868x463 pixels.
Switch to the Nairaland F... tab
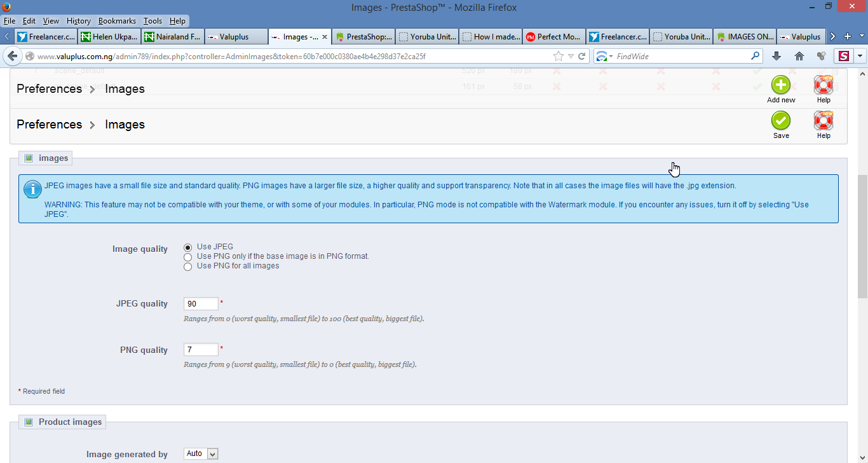(x=172, y=36)
